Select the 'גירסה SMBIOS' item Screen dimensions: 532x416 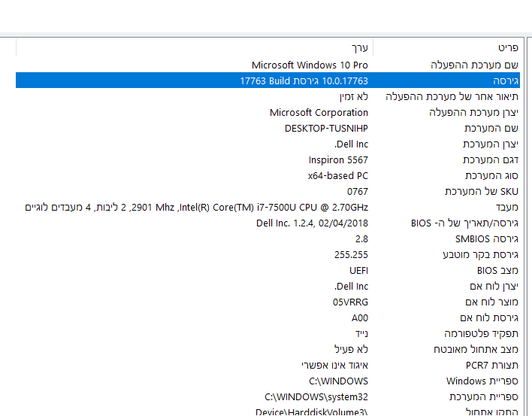point(487,239)
